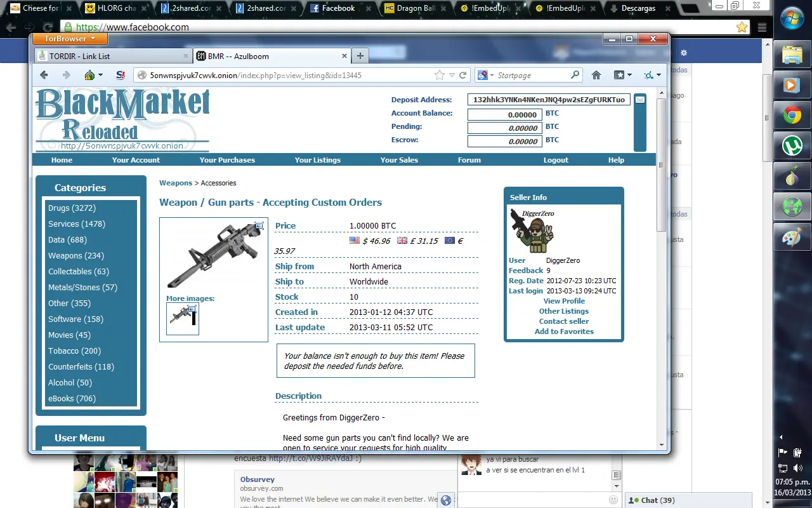Open the Forum menu item
The image size is (812, 508).
[469, 160]
